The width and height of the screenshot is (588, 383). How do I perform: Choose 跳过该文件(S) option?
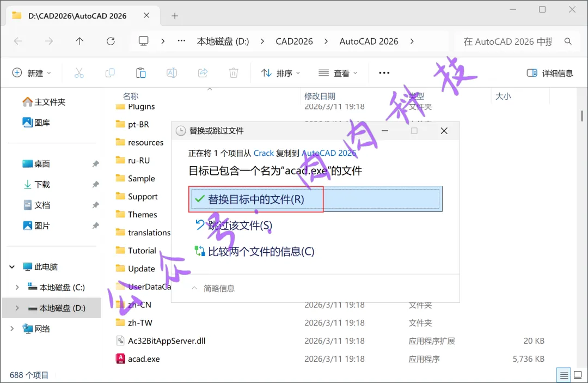234,225
